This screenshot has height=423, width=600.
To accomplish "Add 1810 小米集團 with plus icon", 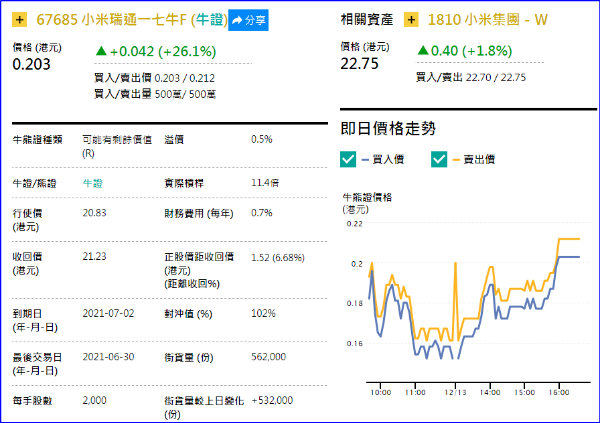I will pyautogui.click(x=411, y=20).
